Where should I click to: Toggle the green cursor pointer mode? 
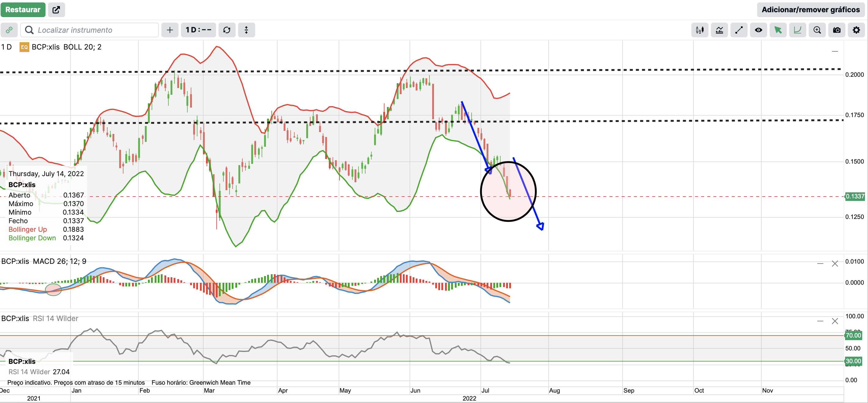point(778,30)
